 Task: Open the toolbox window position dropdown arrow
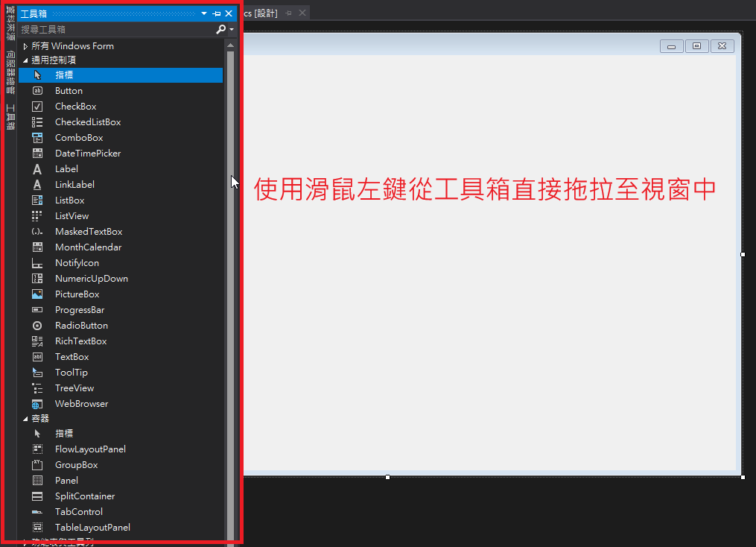click(204, 13)
